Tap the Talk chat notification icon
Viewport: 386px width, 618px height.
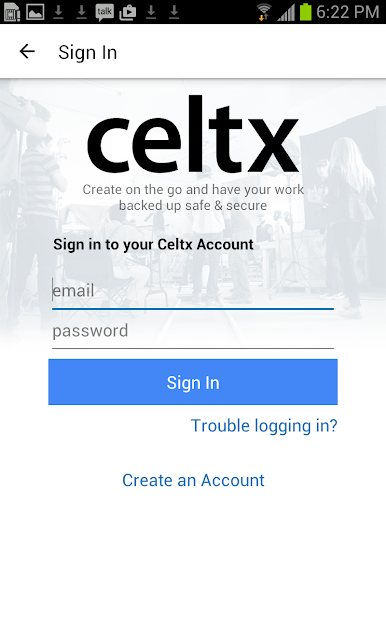tap(104, 12)
